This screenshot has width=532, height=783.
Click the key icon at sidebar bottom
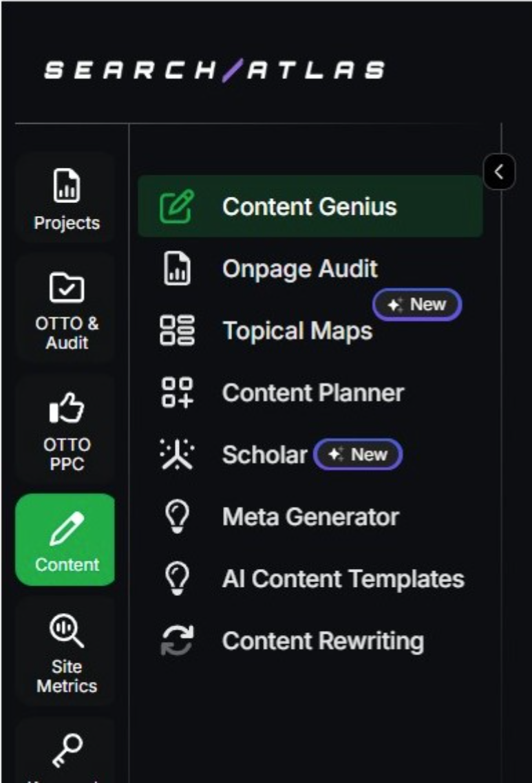[67, 750]
